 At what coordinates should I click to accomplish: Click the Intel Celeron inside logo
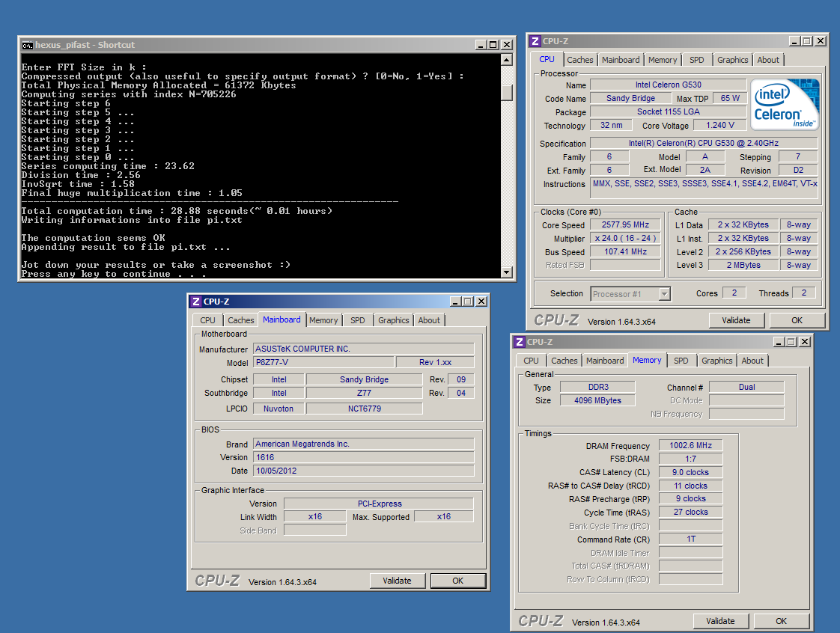pos(785,105)
